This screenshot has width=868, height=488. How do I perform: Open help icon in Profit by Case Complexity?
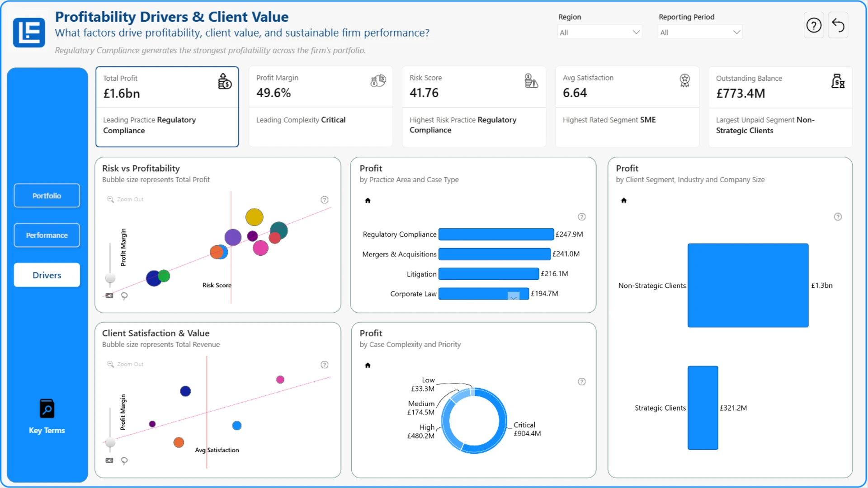[x=582, y=382]
